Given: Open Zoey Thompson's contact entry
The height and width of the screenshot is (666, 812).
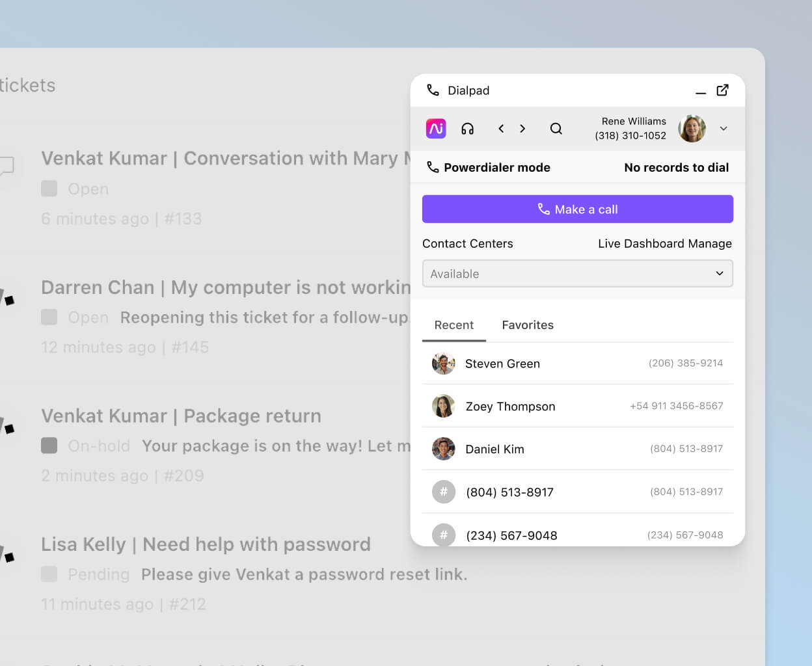Looking at the screenshot, I should [510, 406].
